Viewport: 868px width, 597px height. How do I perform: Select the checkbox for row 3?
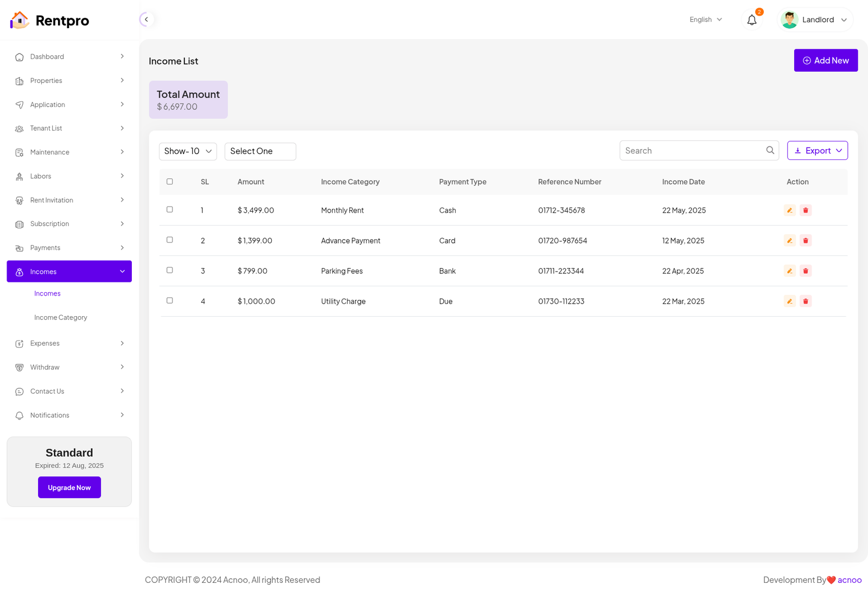coord(170,271)
